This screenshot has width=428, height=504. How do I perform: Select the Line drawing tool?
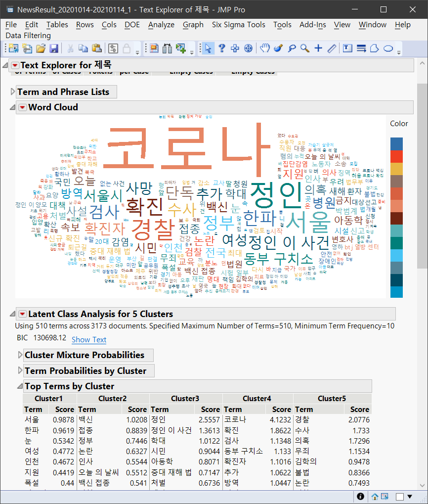coord(332,48)
